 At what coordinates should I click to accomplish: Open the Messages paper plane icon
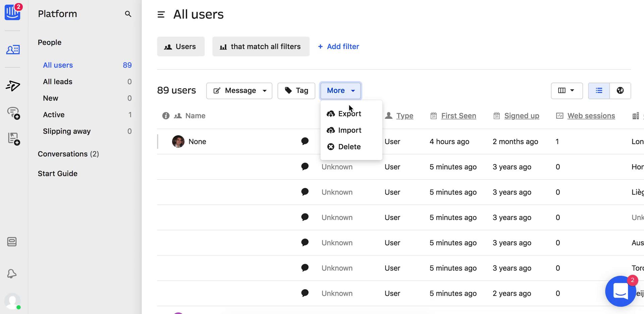pos(13,86)
